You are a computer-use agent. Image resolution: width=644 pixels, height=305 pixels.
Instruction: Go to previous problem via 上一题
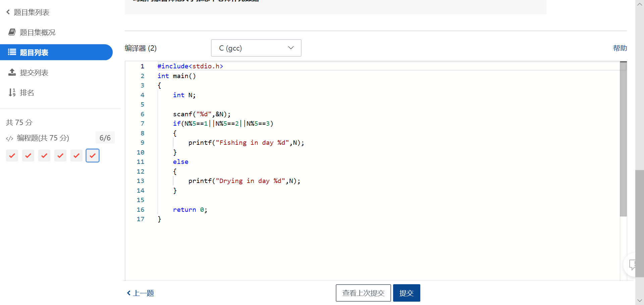[141, 293]
